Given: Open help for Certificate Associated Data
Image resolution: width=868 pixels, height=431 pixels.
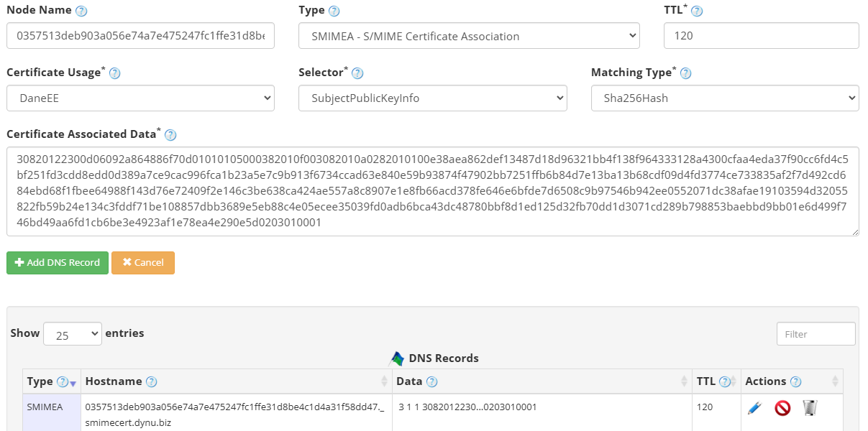Looking at the screenshot, I should point(170,134).
